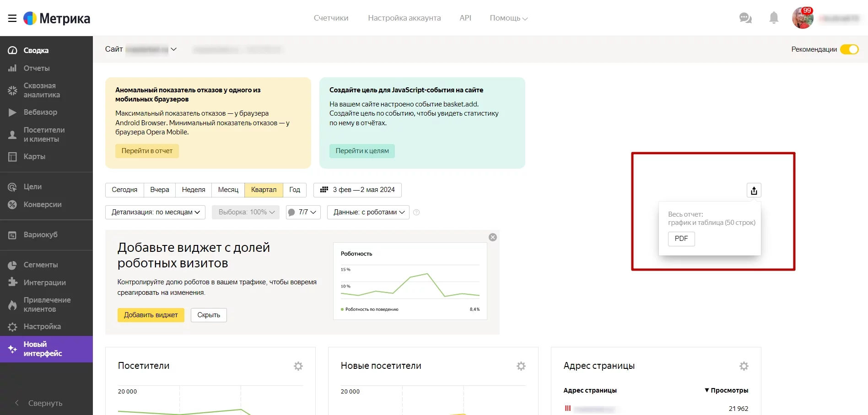
Task: Select the Год period
Action: 295,190
